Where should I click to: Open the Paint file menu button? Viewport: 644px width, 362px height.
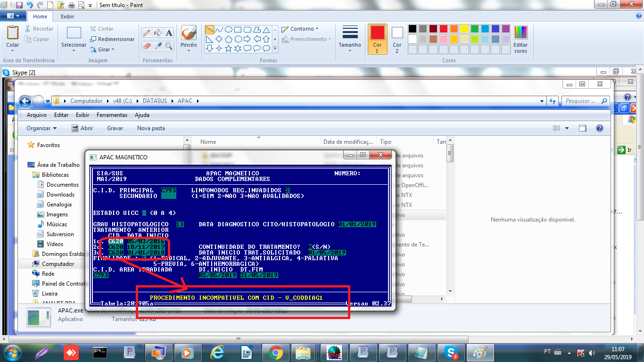click(13, 16)
